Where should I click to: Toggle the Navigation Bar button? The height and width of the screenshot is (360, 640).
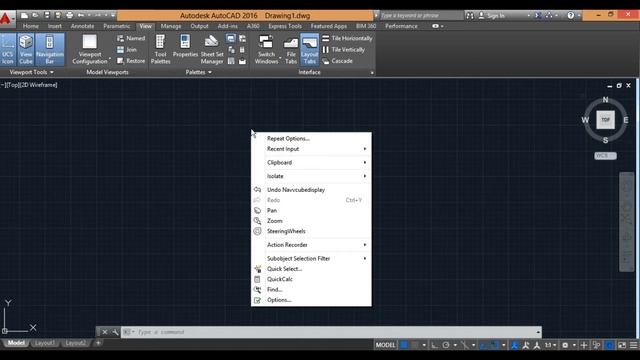coord(49,49)
